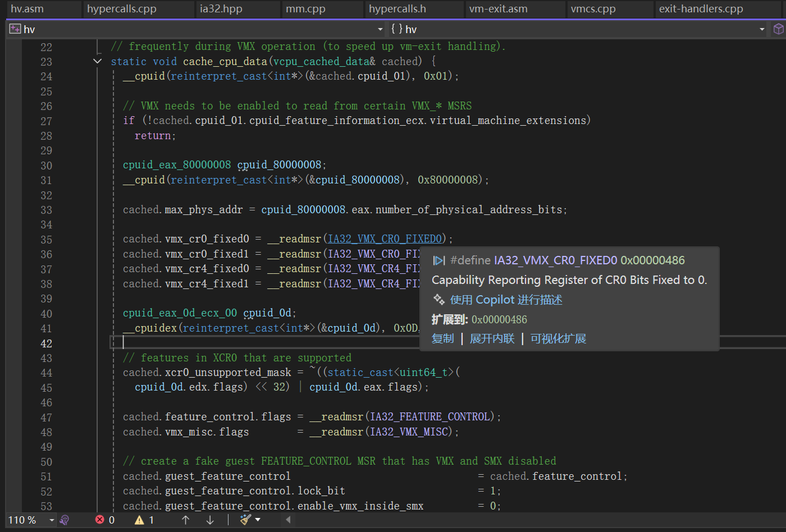Go to previous issue with up arrow

pos(185,520)
